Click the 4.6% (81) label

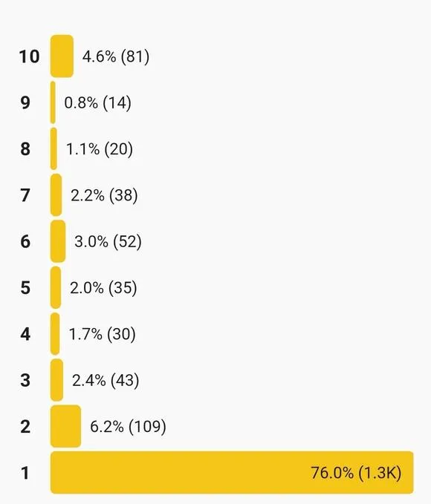coord(116,56)
